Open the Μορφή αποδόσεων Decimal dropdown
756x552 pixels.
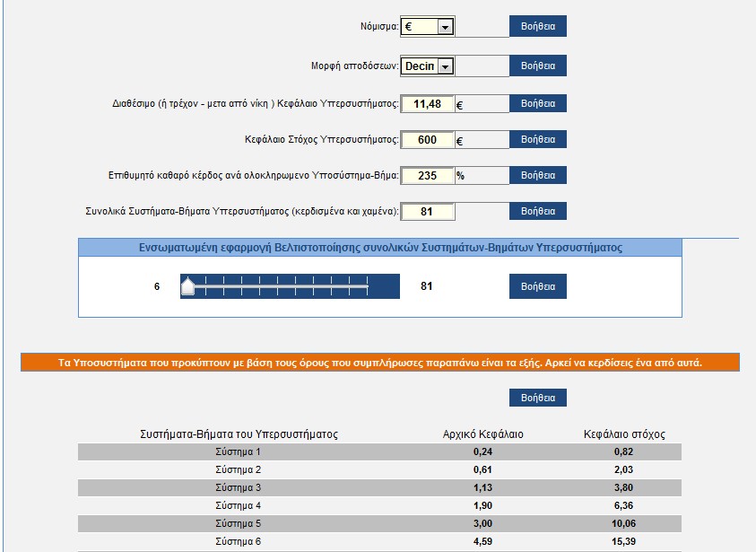point(427,66)
